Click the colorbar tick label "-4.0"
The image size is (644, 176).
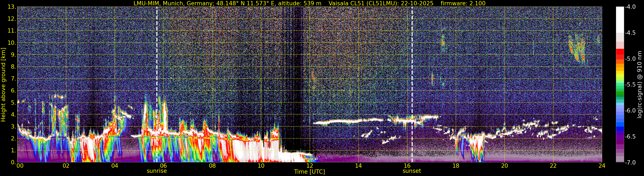tap(630, 7)
